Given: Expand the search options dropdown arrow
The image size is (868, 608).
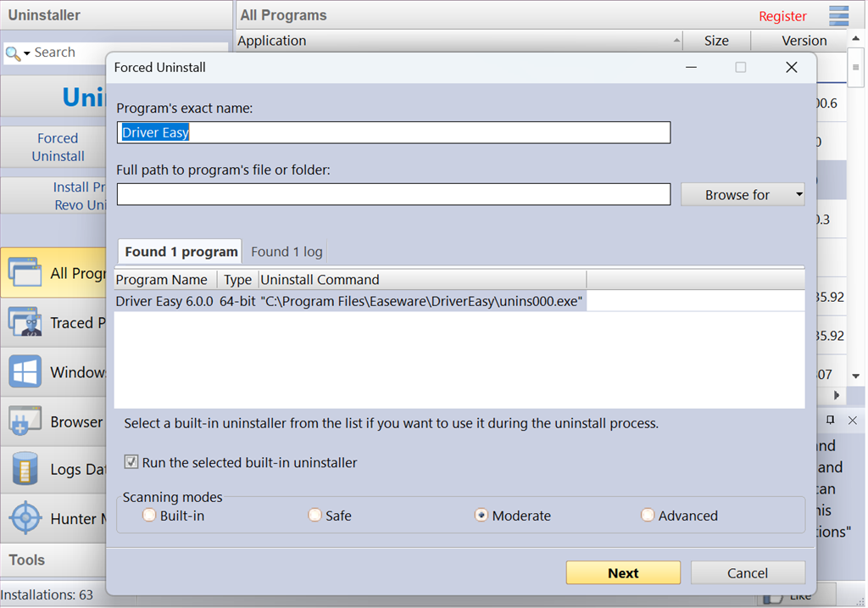Looking at the screenshot, I should (26, 53).
